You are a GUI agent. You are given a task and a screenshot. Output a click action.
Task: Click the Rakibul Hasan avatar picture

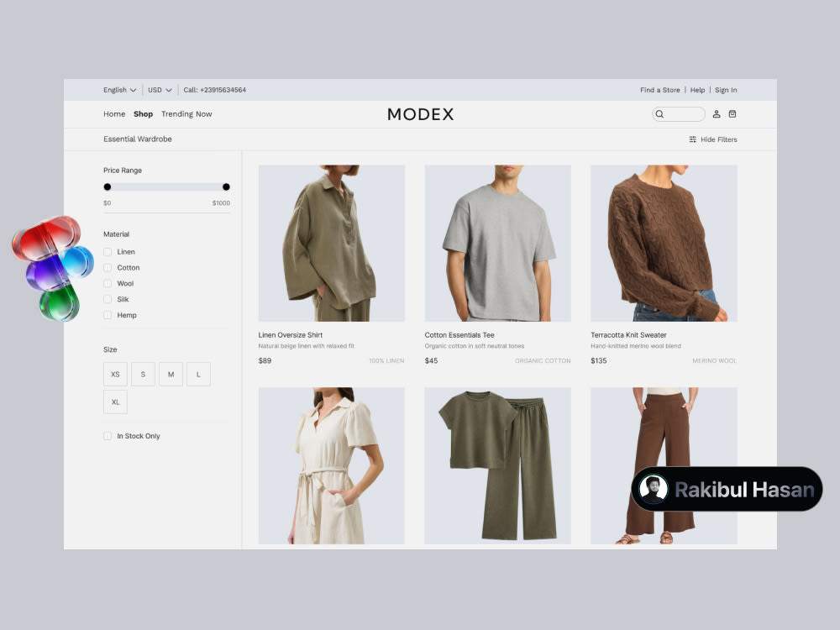click(654, 489)
